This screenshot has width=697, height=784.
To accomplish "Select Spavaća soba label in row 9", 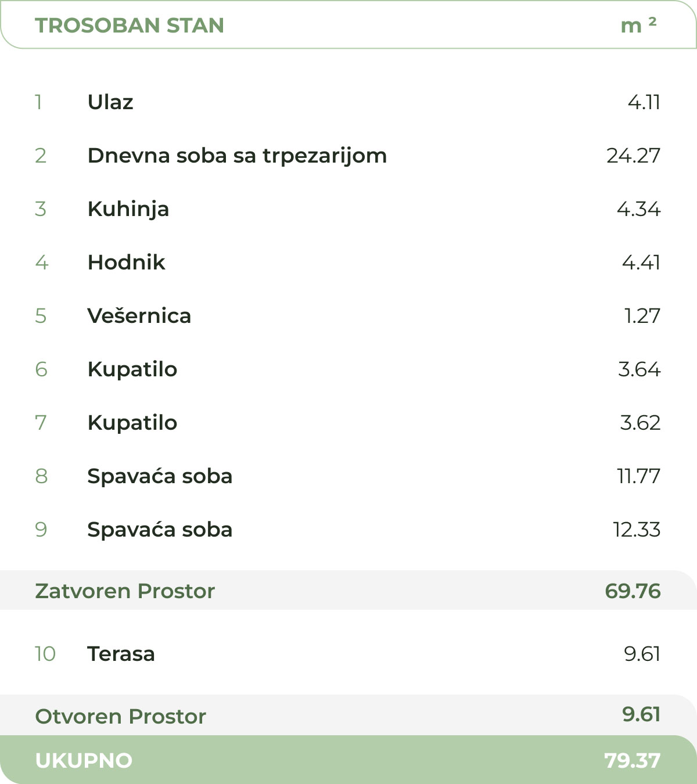I will point(160,530).
